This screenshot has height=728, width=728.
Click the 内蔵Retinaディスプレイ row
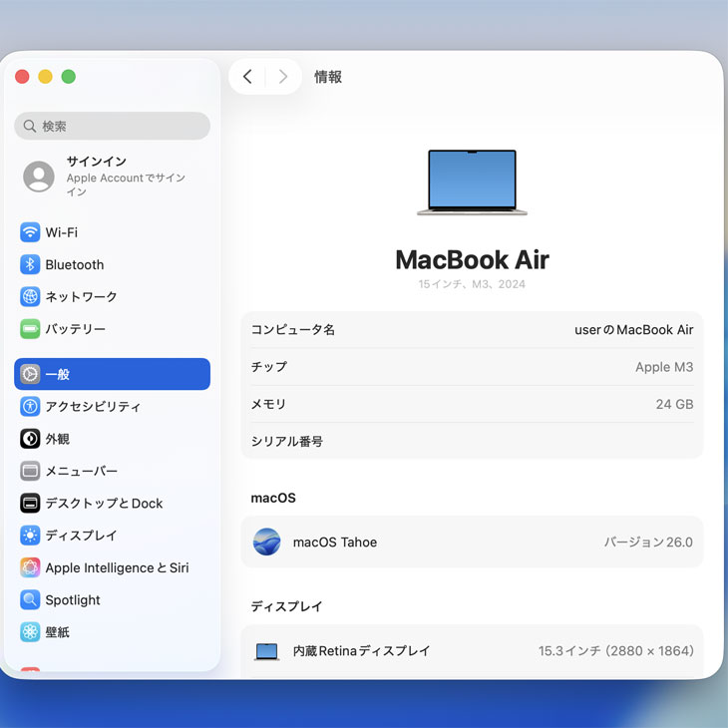tap(472, 651)
